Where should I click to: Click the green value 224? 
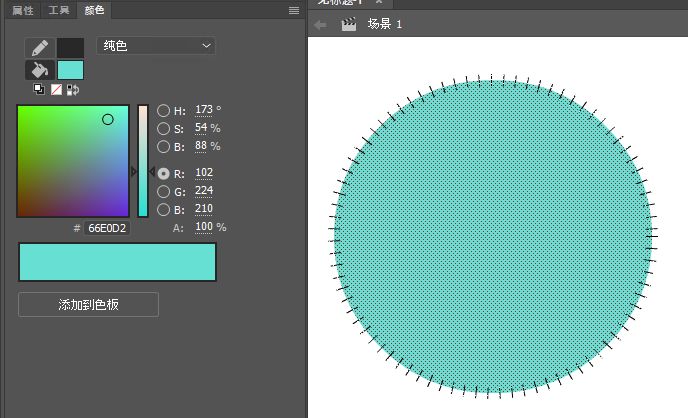tap(204, 191)
